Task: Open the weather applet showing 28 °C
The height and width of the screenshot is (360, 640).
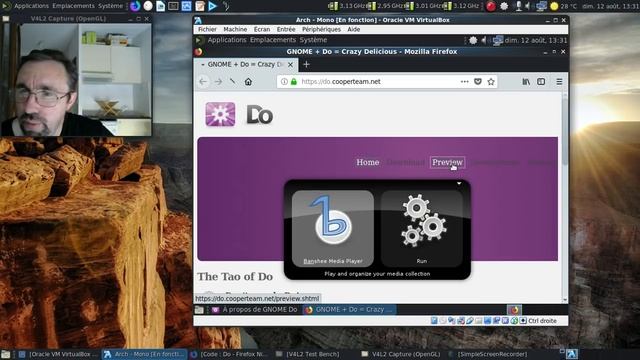Action: tap(563, 6)
